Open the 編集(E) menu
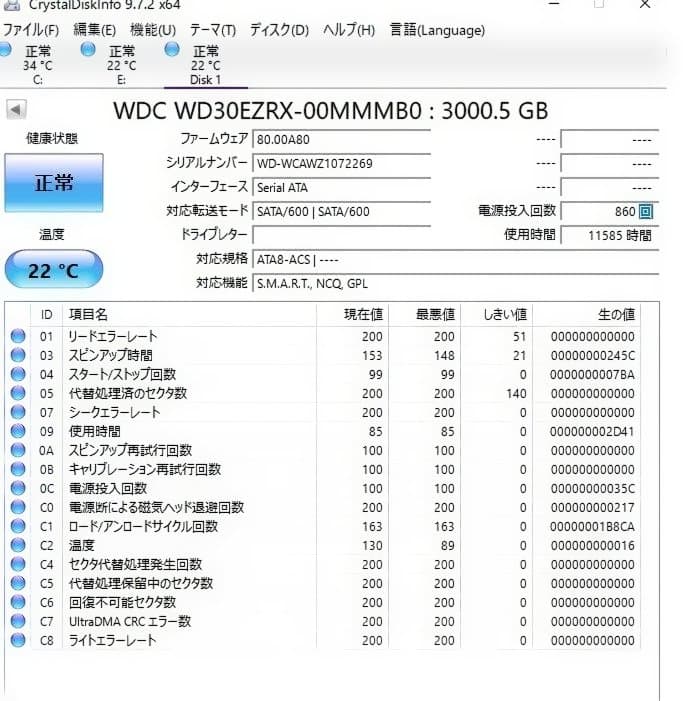Viewport: 700px width, 701px height. pos(94,30)
